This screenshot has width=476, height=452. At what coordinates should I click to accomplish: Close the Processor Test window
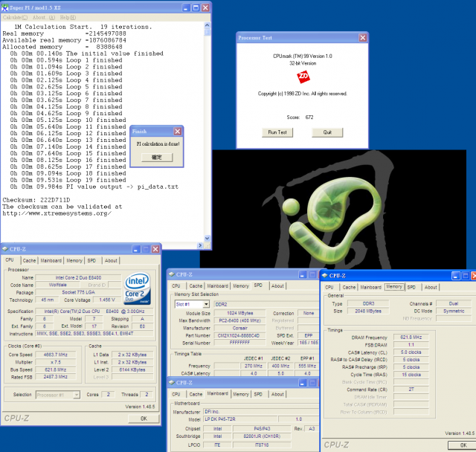(363, 38)
